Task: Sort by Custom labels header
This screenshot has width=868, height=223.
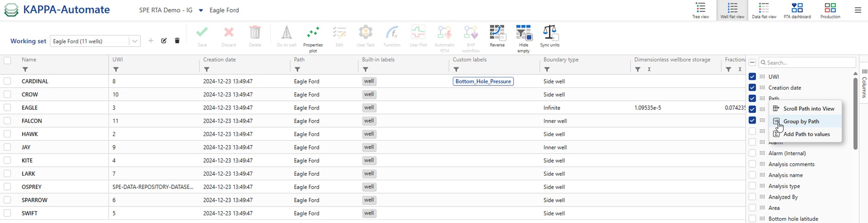Action: 470,60
